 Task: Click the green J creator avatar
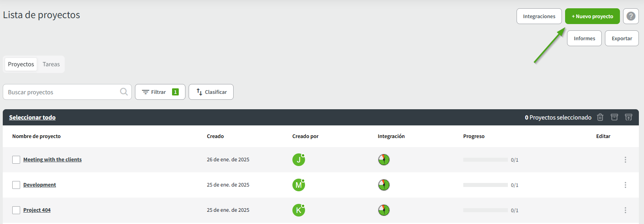pyautogui.click(x=298, y=160)
